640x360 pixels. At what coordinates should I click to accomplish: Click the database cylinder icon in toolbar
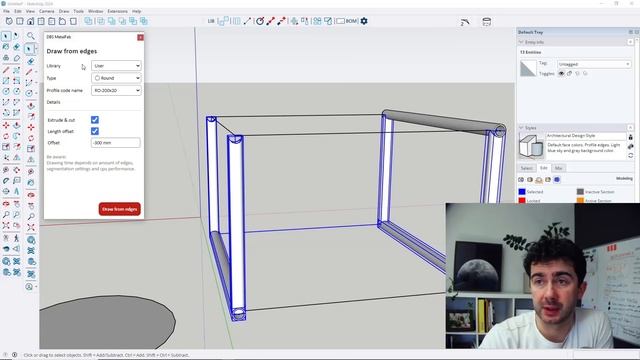487,22
